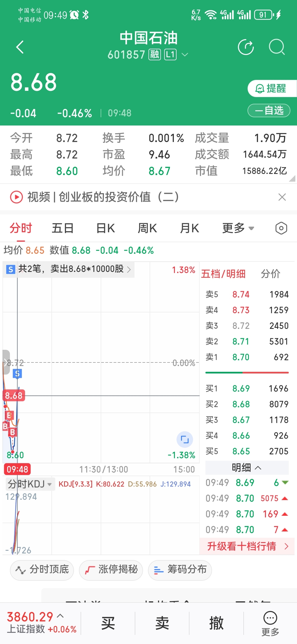297x644 pixels.
Task: Tap trade detail row with volume 5075
Action: coord(247,498)
